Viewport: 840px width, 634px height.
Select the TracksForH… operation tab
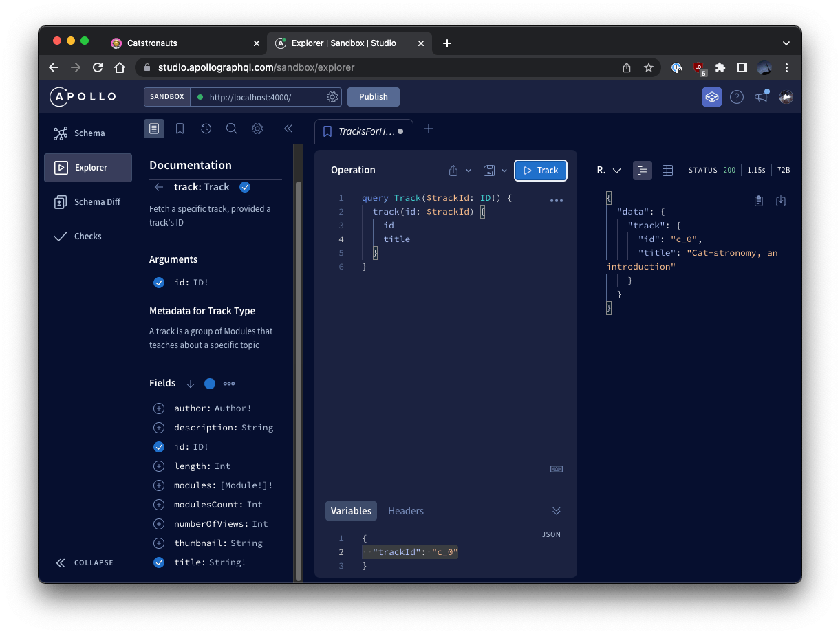[x=363, y=131]
